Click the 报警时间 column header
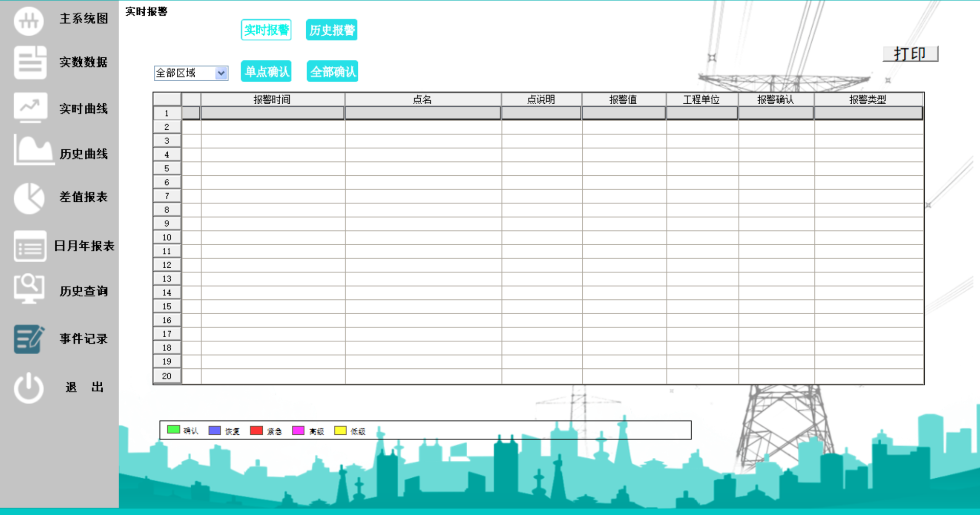980x515 pixels. (x=272, y=99)
